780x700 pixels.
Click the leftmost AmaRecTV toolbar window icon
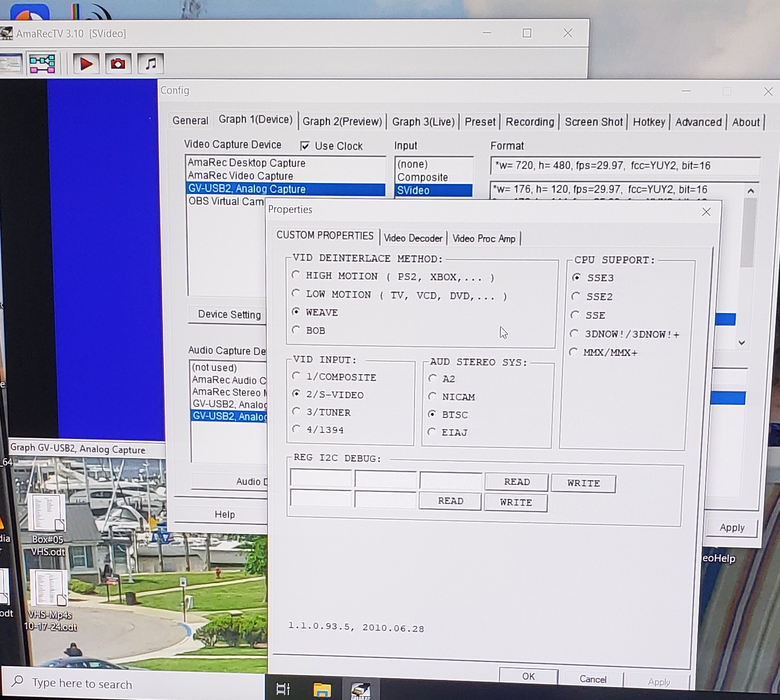point(11,64)
